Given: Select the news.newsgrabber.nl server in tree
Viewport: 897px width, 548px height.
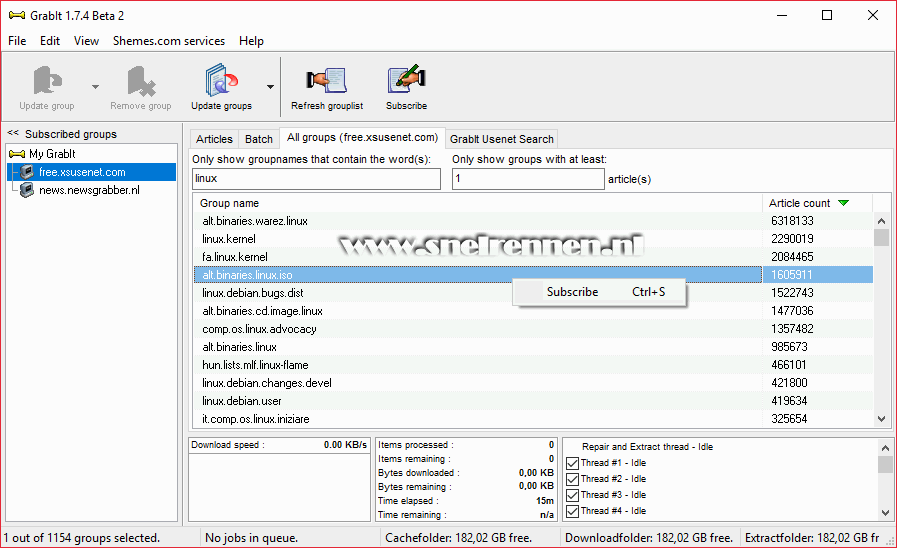Looking at the screenshot, I should [89, 190].
